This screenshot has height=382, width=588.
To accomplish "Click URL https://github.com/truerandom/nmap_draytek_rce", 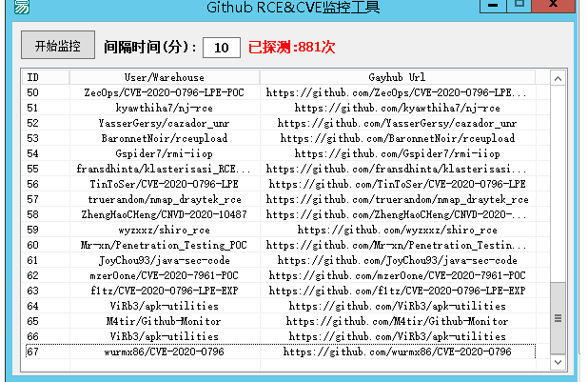I will point(397,199).
